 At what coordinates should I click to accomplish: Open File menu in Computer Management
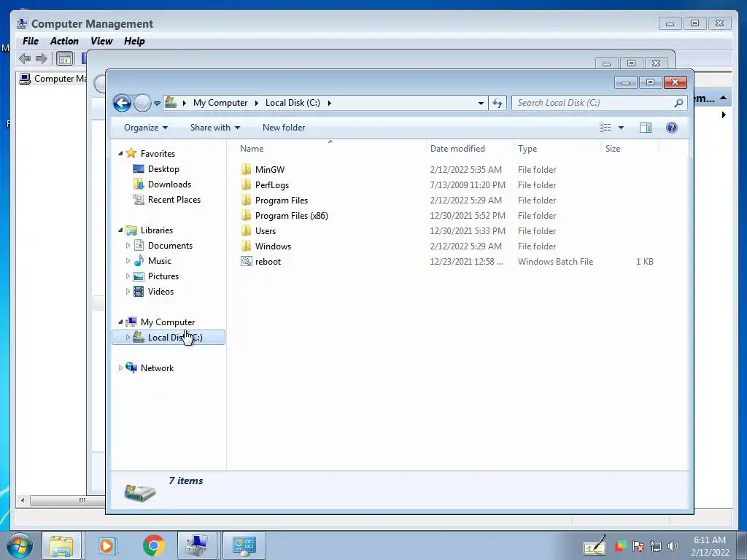pos(31,42)
